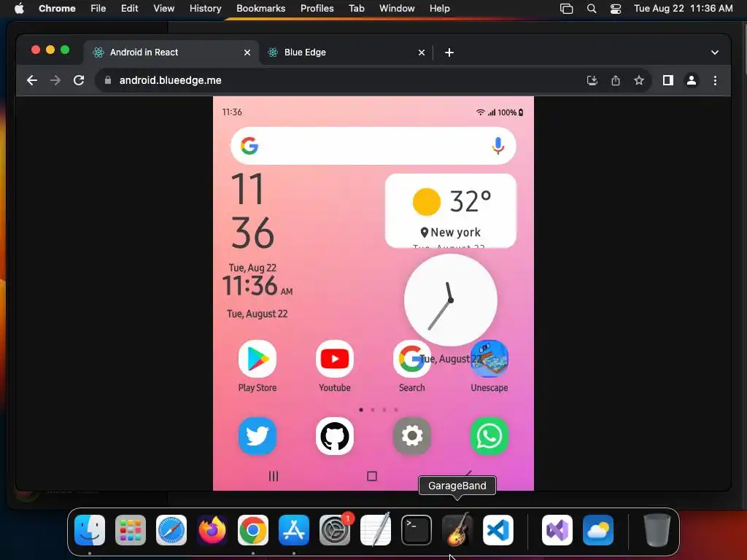Open the Android Settings gear app

(x=411, y=436)
